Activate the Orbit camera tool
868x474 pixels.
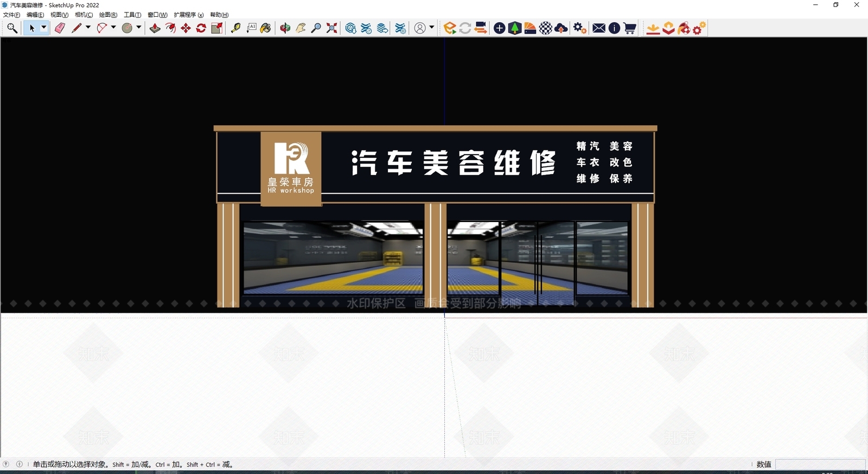(x=285, y=28)
